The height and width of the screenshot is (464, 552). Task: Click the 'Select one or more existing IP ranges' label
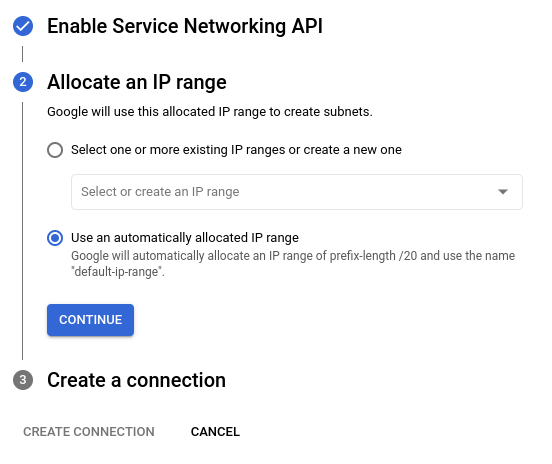tap(236, 150)
